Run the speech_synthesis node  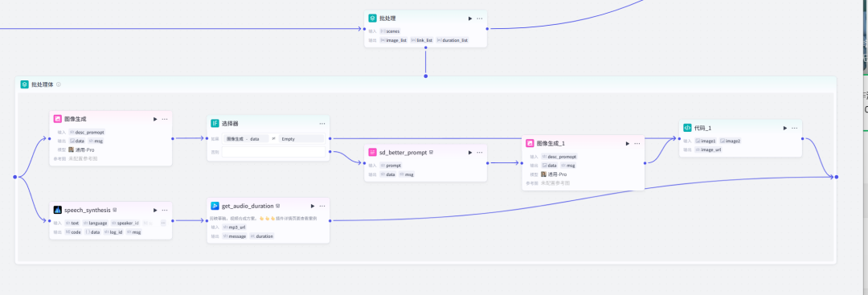click(156, 210)
